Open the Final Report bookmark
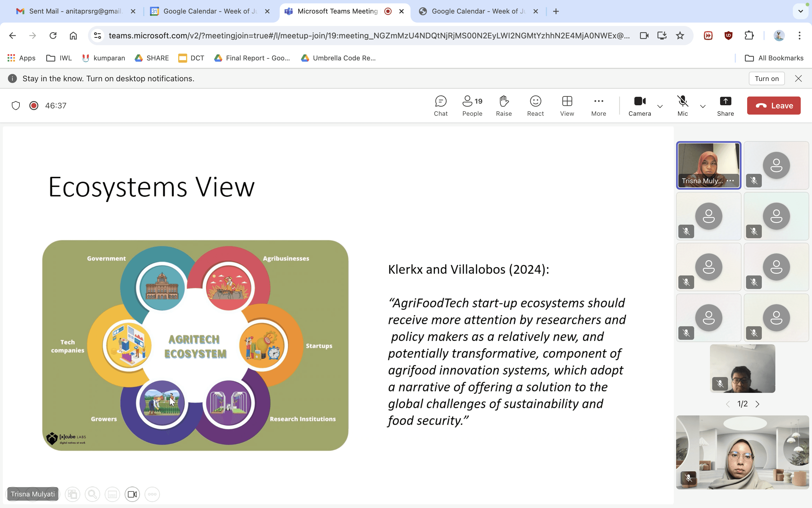 point(252,58)
